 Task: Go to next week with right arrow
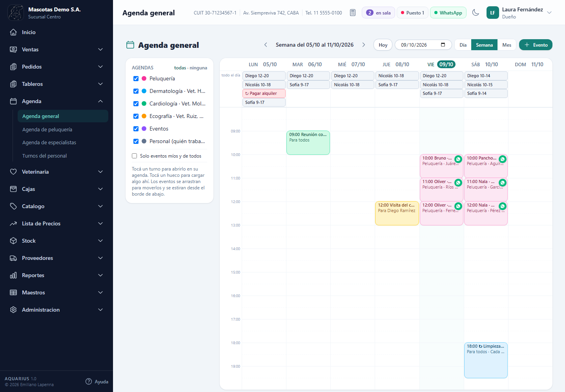pos(364,45)
